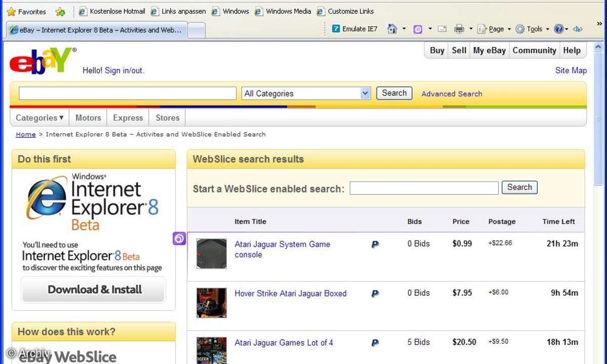Click the Developer Tools arrow icon
Viewport: 607px width, 364px height.
point(578,29)
